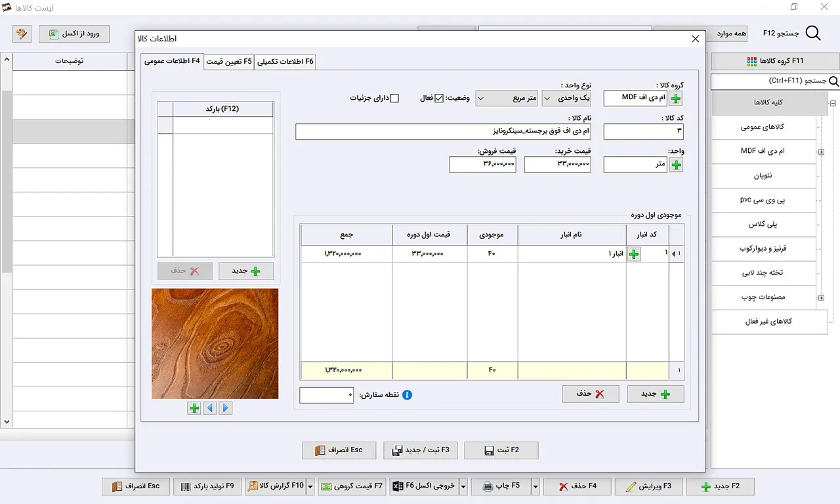Viewport: 840px width, 504px height.
Task: Expand the مصنوعات چوب tree node
Action: click(821, 298)
